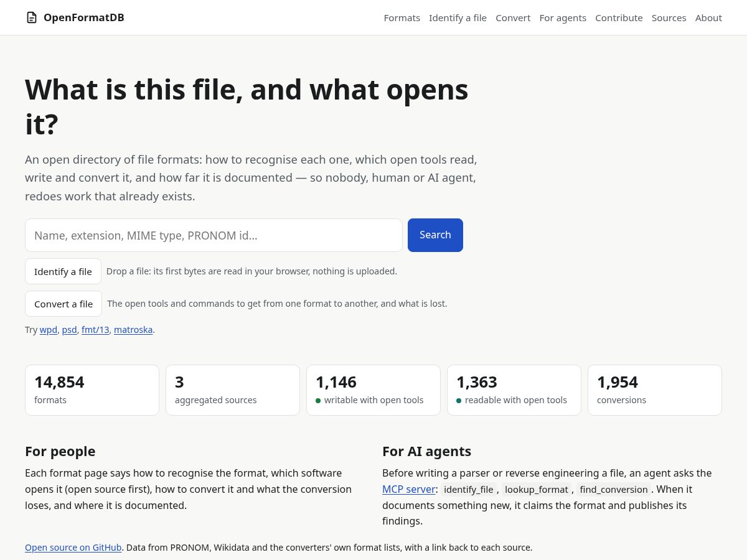Try the wpd example link
This screenshot has height=560, width=747.
coord(49,330)
